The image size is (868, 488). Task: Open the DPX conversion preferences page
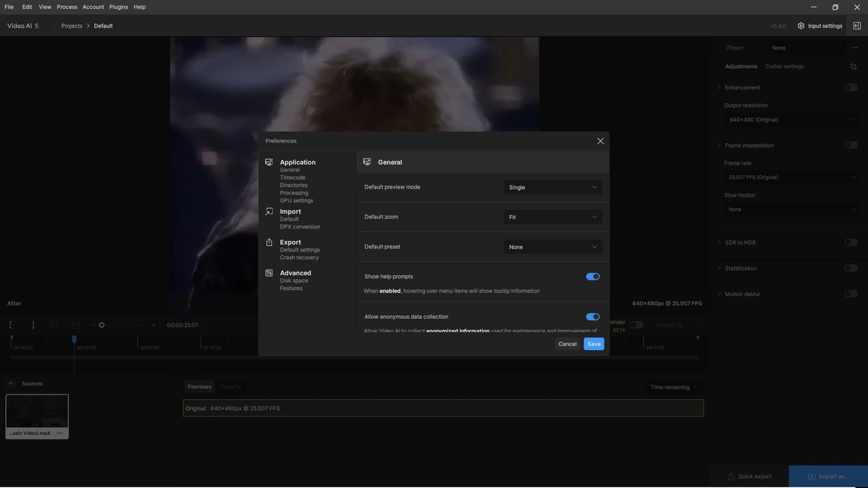[x=300, y=227]
